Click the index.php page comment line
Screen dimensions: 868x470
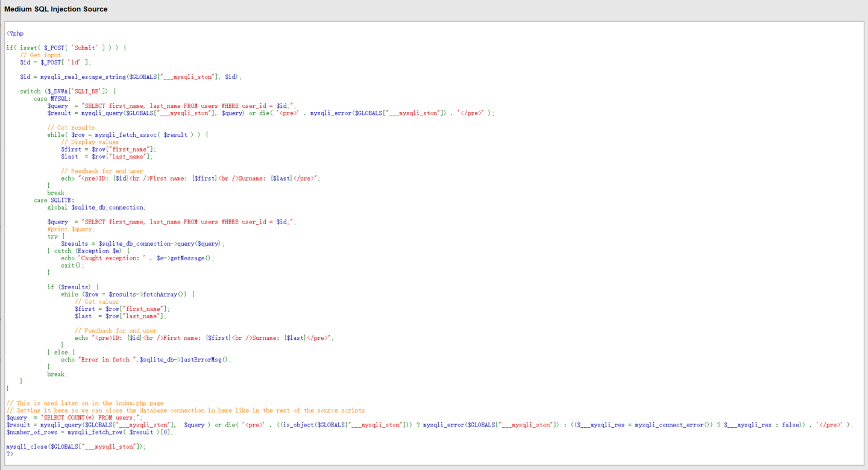tap(84, 403)
